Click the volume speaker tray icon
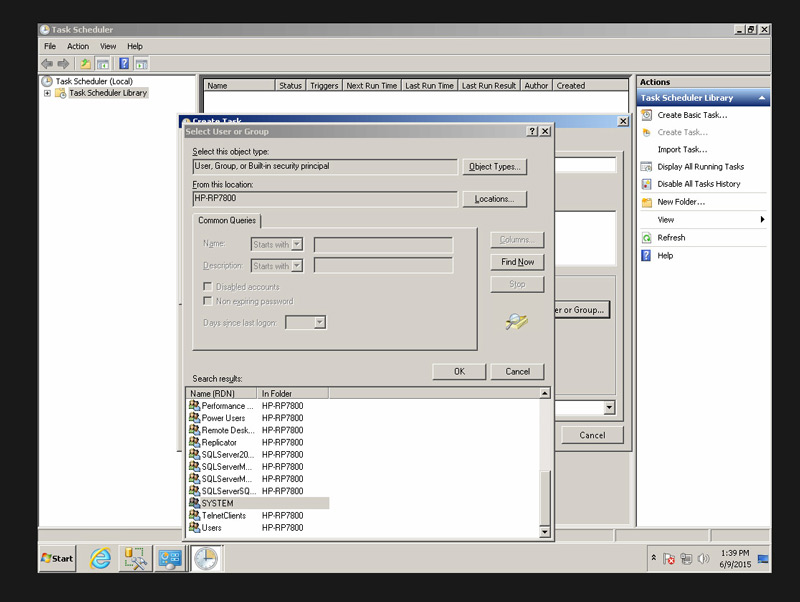This screenshot has width=800, height=602. [x=703, y=559]
